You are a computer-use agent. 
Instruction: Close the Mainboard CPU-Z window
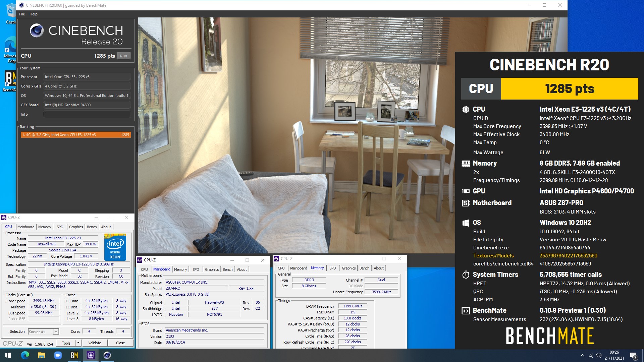(x=263, y=260)
